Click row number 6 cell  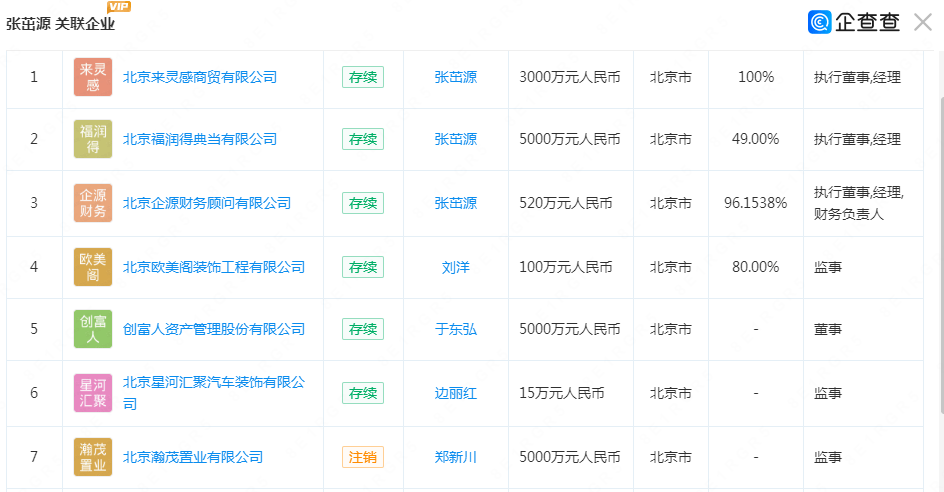coord(34,393)
